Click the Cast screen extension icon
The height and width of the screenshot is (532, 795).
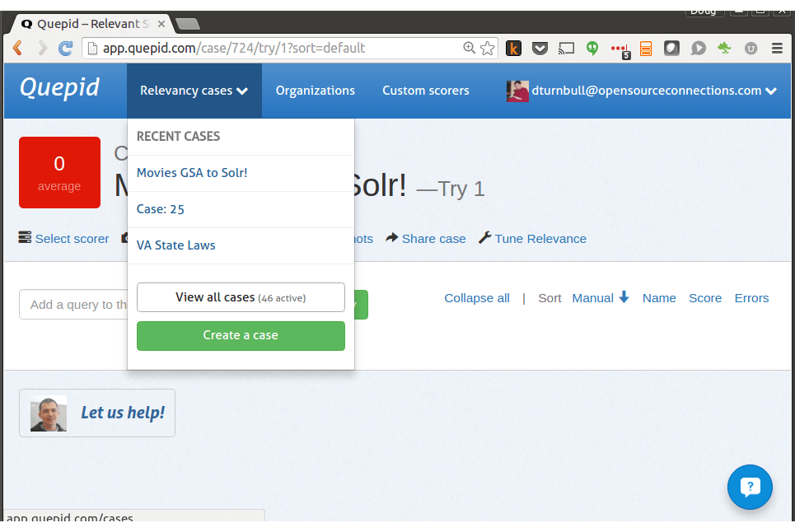tap(566, 49)
